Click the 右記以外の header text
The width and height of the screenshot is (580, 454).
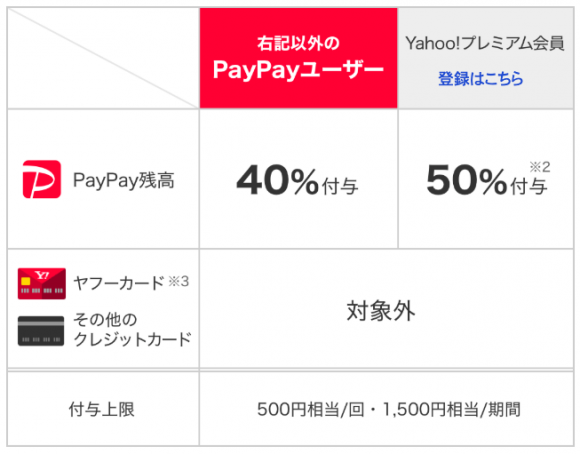point(299,43)
